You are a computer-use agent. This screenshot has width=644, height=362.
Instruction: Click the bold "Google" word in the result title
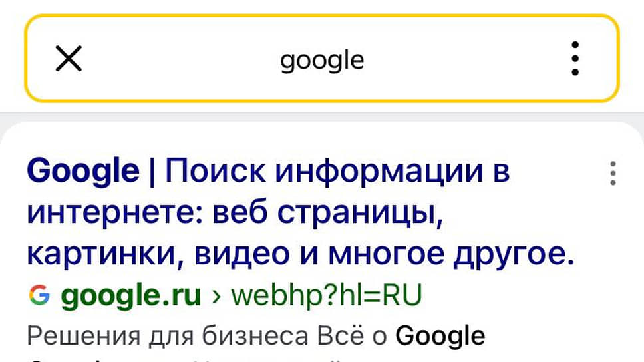tap(83, 172)
